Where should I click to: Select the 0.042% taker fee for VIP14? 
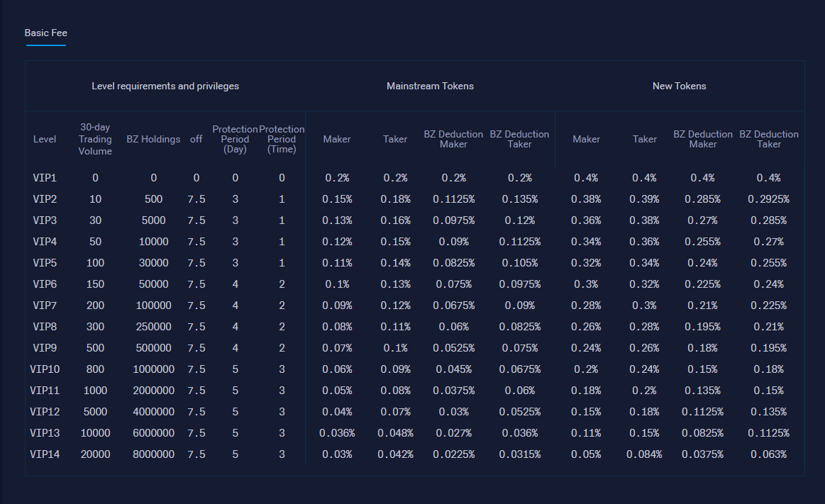pyautogui.click(x=395, y=454)
